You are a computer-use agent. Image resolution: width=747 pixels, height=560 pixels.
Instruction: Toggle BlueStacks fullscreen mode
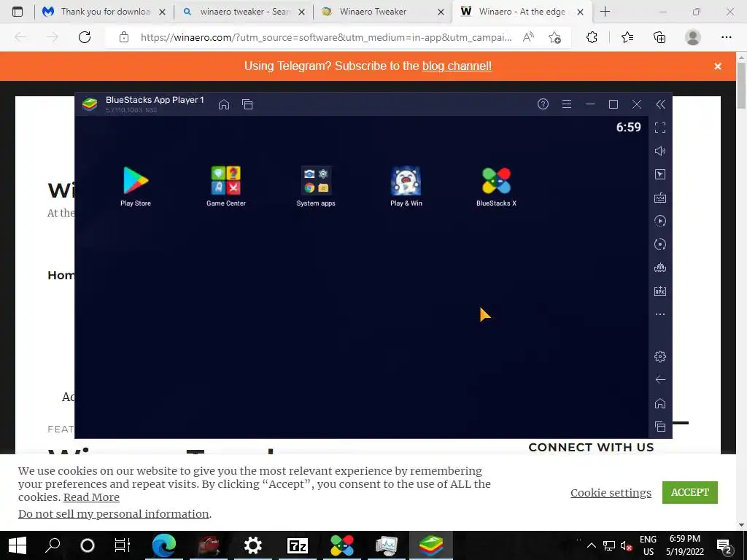point(660,128)
